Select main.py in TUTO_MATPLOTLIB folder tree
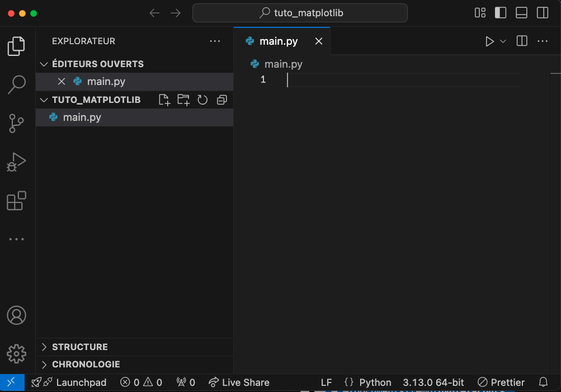 tap(82, 117)
